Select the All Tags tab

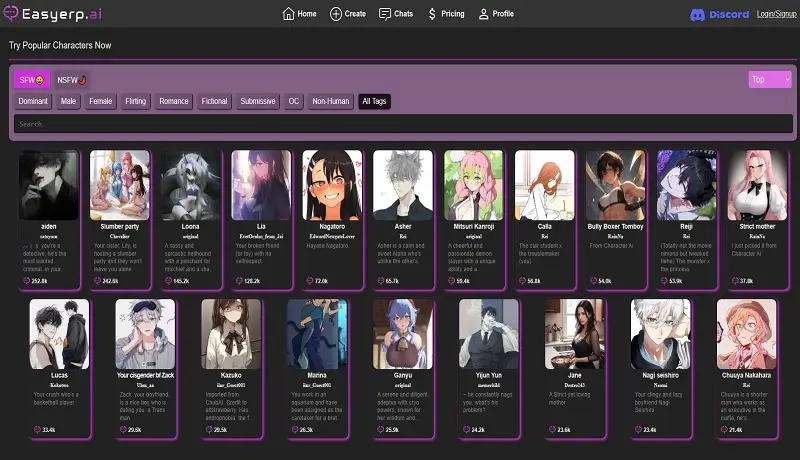tap(376, 101)
